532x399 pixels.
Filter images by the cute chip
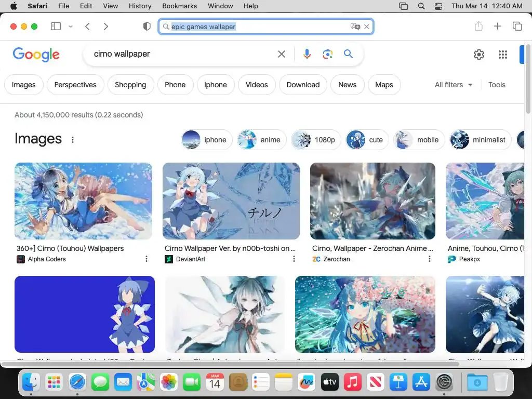click(x=367, y=140)
